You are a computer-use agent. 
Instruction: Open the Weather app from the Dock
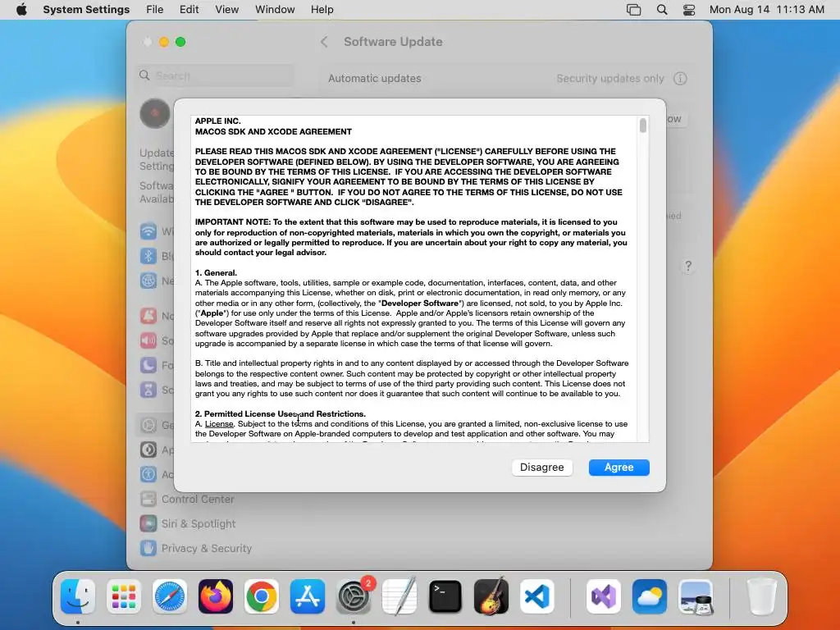(650, 596)
